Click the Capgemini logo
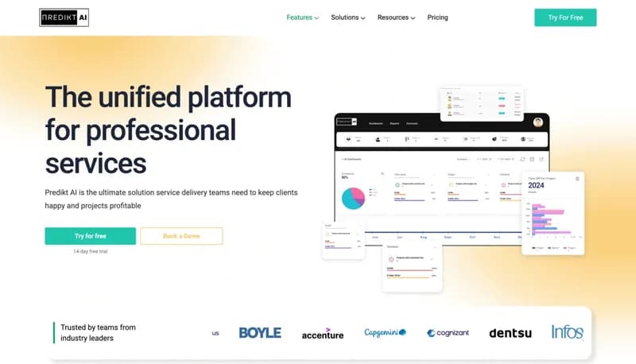The width and height of the screenshot is (636, 364). pos(385,332)
